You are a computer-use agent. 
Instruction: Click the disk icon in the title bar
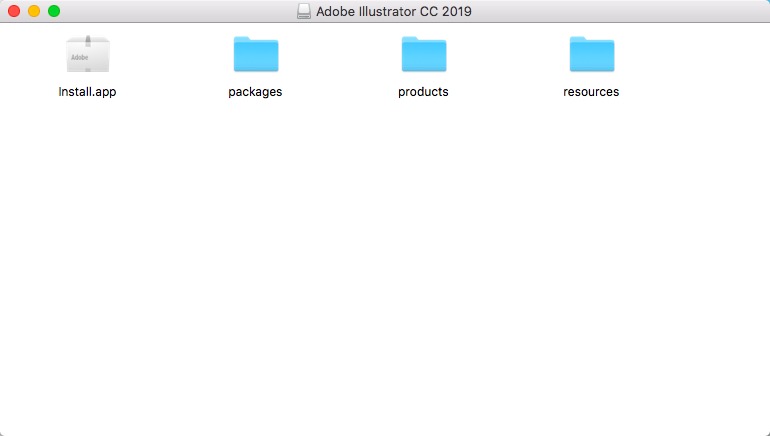pyautogui.click(x=304, y=11)
